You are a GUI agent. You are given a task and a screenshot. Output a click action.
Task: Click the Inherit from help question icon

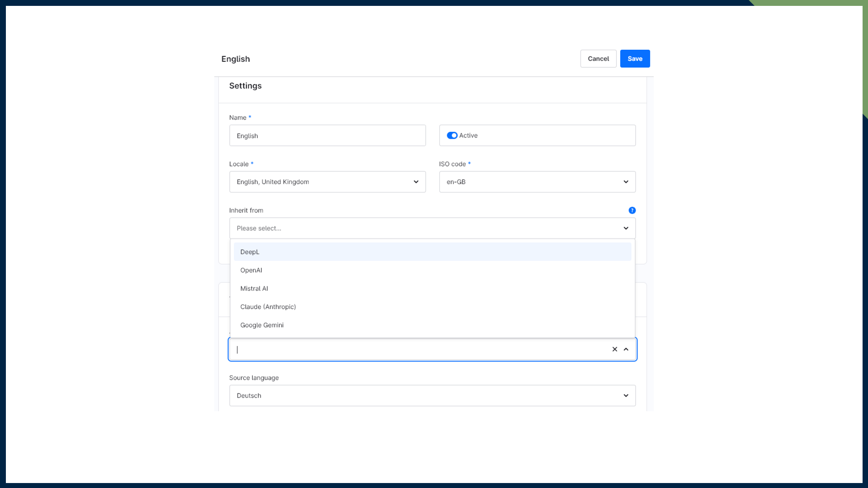click(632, 210)
